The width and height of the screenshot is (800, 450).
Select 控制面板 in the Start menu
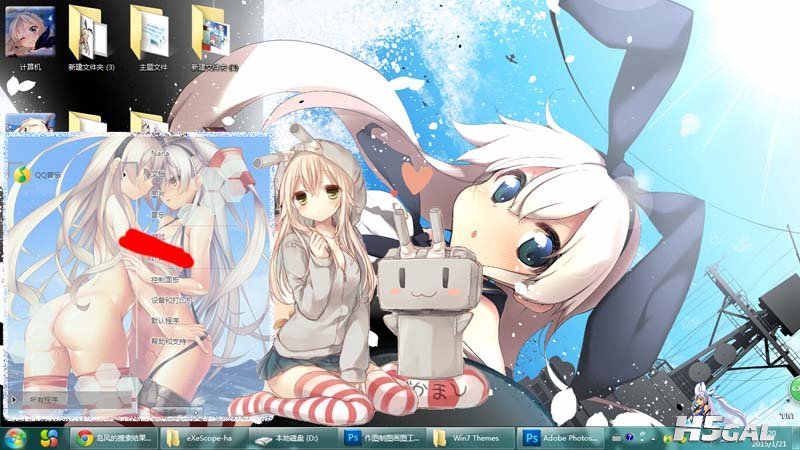point(166,280)
